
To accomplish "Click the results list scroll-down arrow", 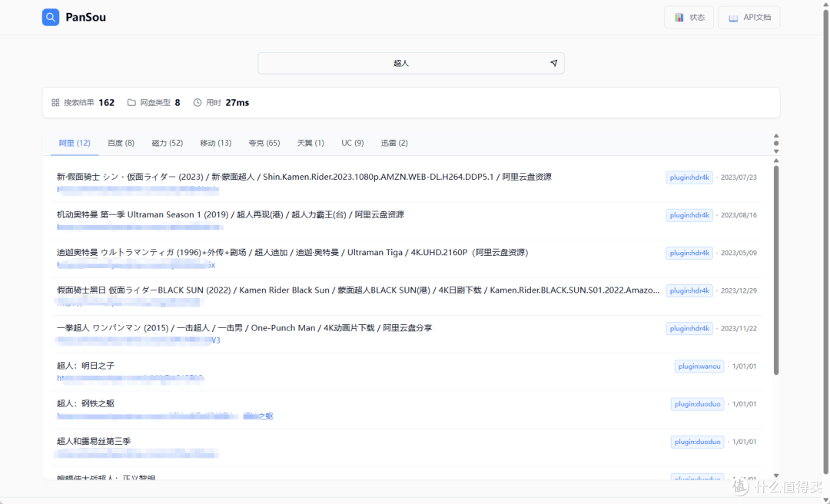I will tap(776, 476).
